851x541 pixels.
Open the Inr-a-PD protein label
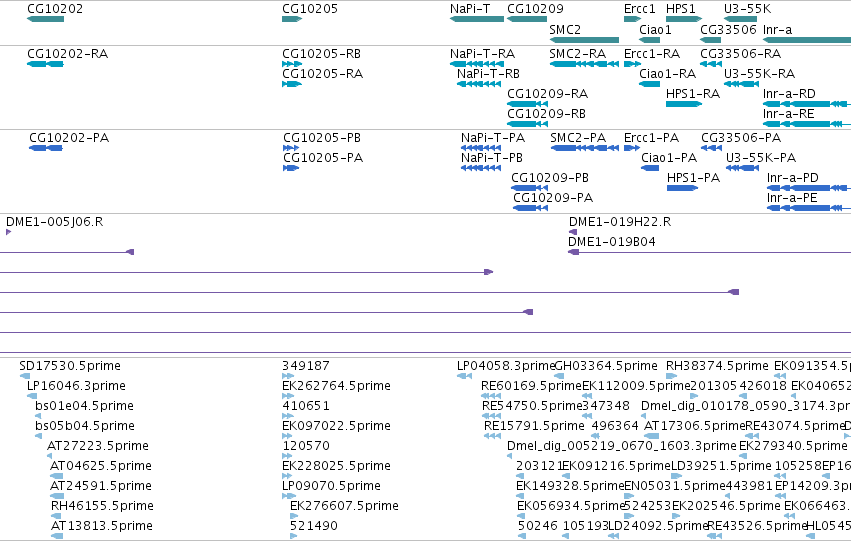(792, 178)
